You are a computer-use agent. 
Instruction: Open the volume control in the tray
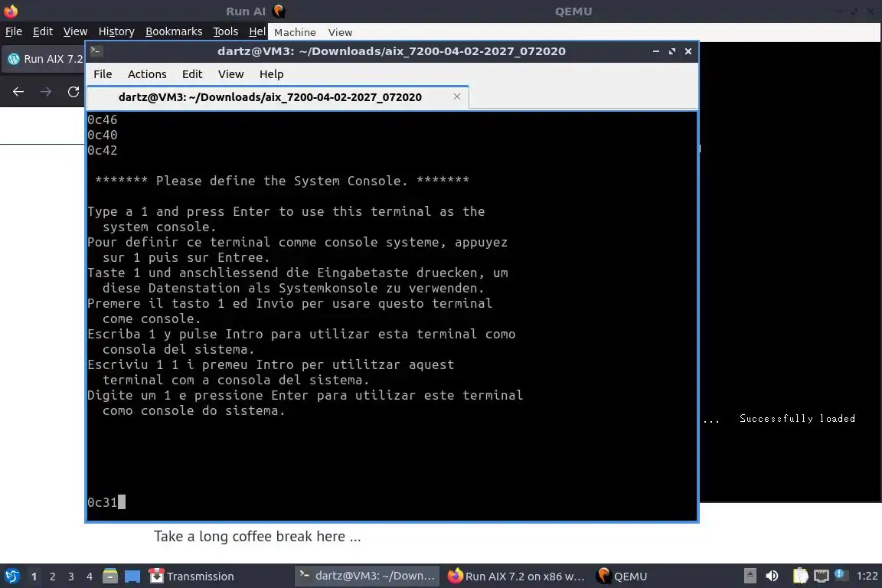click(x=773, y=576)
